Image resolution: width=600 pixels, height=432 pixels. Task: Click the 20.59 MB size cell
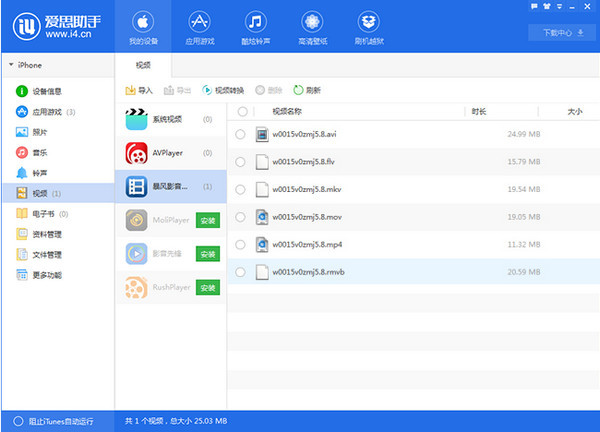click(524, 272)
